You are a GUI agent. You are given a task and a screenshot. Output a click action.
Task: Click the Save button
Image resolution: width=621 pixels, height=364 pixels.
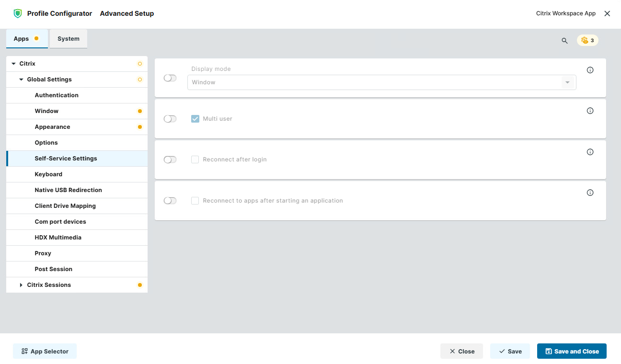[510, 351]
